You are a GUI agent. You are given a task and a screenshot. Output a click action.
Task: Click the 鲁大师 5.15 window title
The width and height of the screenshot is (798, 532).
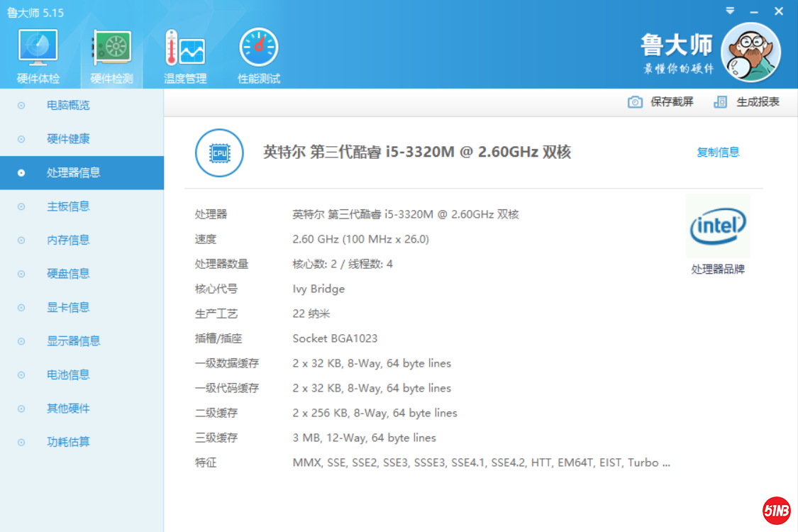[35, 12]
